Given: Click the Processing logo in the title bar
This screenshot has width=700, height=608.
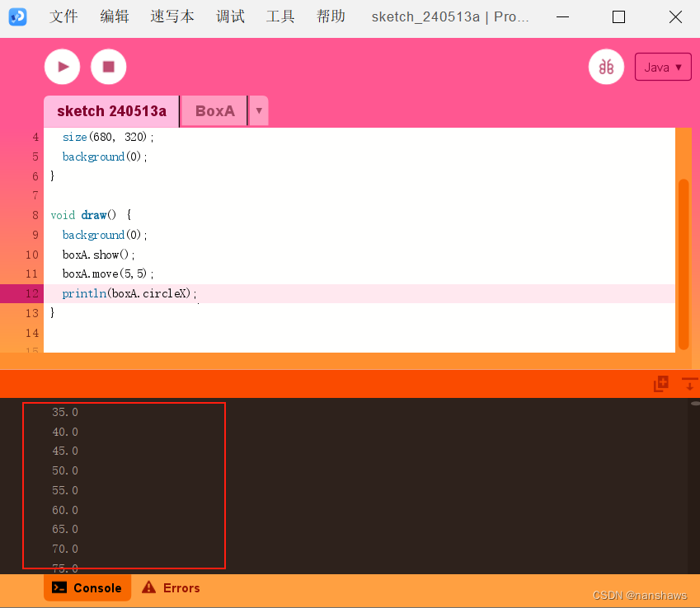Looking at the screenshot, I should tap(18, 16).
